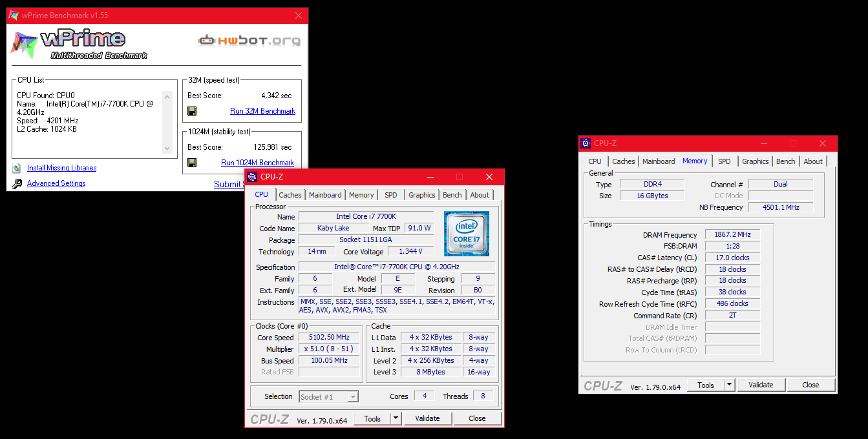Click the Core Speed value 5102.50 MHz
Screen dimensions: 868x439
pyautogui.click(x=330, y=338)
